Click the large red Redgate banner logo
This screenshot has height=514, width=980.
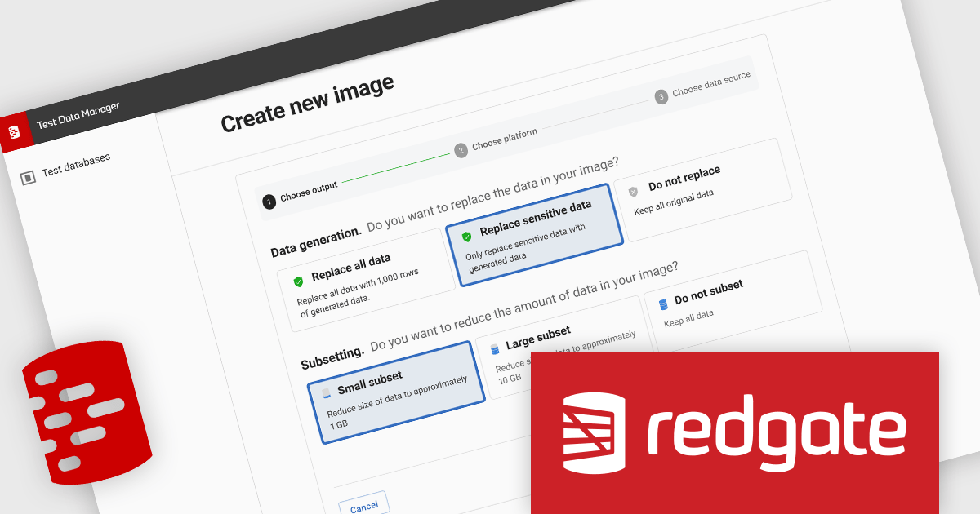click(734, 432)
